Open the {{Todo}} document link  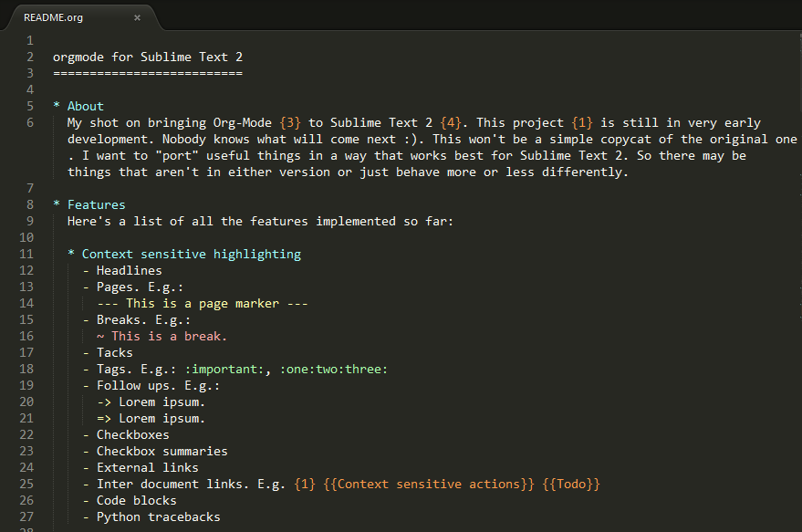[571, 484]
